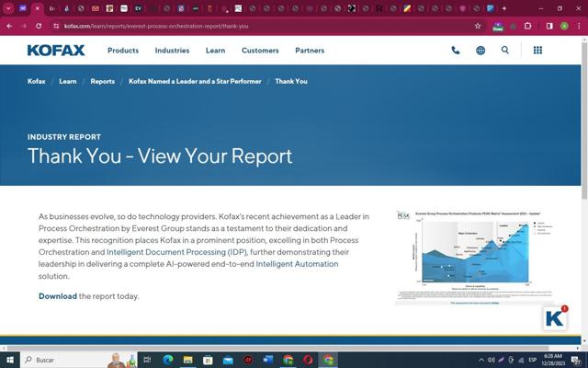Image resolution: width=588 pixels, height=368 pixels.
Task: Open Word from taskbar
Action: (x=267, y=360)
